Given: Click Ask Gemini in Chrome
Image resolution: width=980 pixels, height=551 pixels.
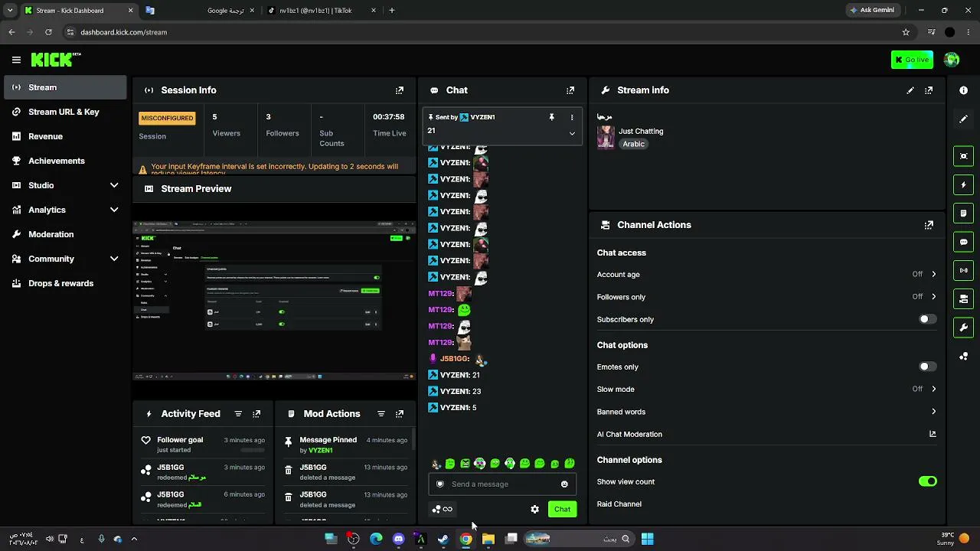Looking at the screenshot, I should 872,11.
